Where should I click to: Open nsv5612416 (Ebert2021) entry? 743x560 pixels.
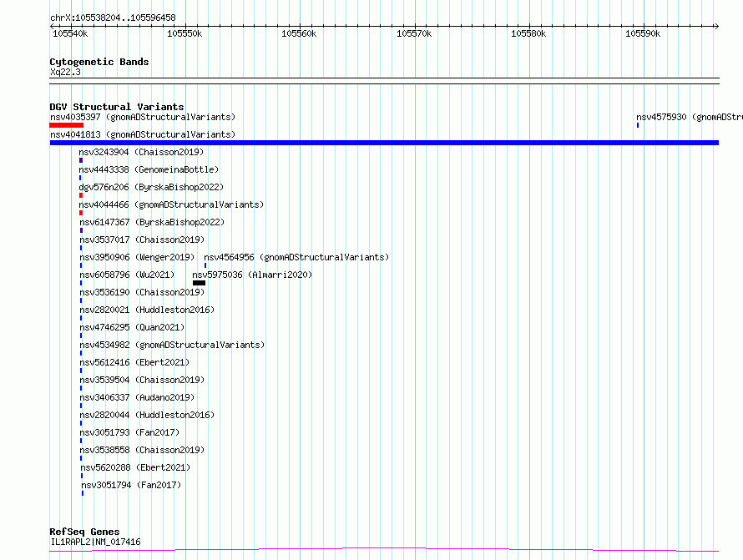click(134, 362)
